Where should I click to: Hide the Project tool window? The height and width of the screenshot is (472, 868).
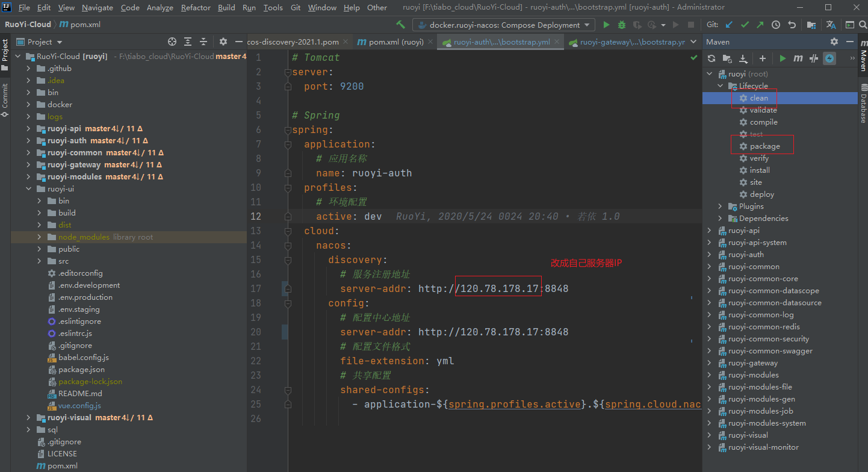pos(238,42)
